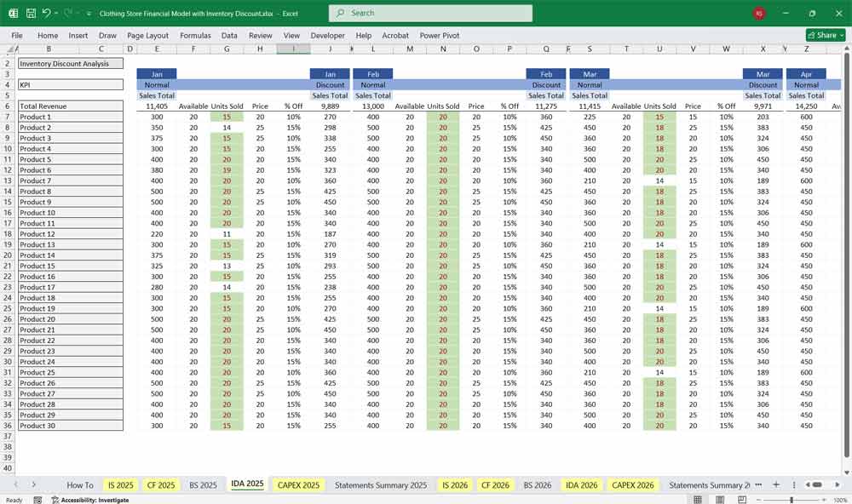Open the Statements Summary 2025 sheet
Screen dimensions: 852x504
[x=380, y=485]
